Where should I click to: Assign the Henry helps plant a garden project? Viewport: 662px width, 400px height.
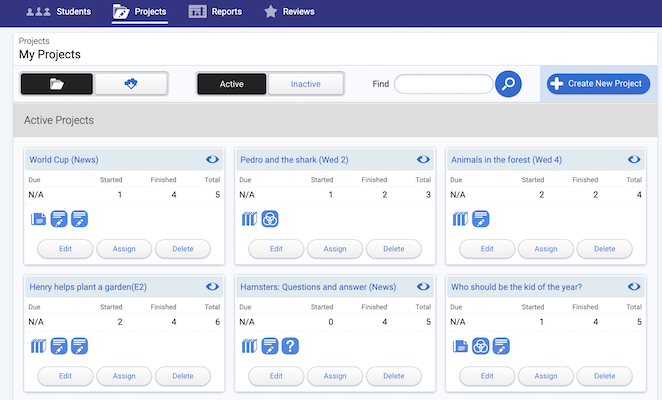click(124, 376)
